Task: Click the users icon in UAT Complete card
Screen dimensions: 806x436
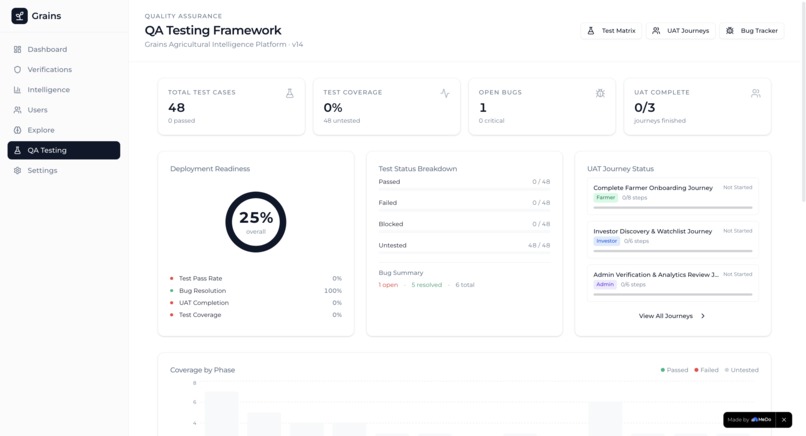Action: tap(755, 93)
